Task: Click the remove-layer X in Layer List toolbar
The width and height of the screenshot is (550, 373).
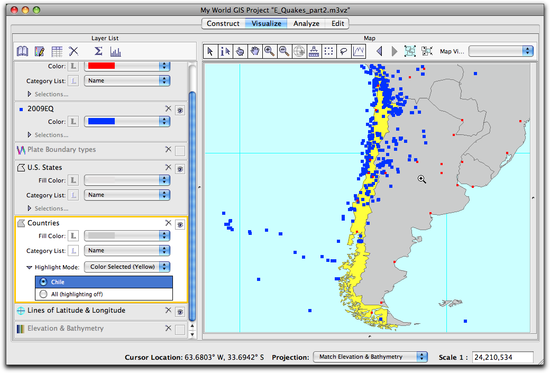Action: (74, 52)
